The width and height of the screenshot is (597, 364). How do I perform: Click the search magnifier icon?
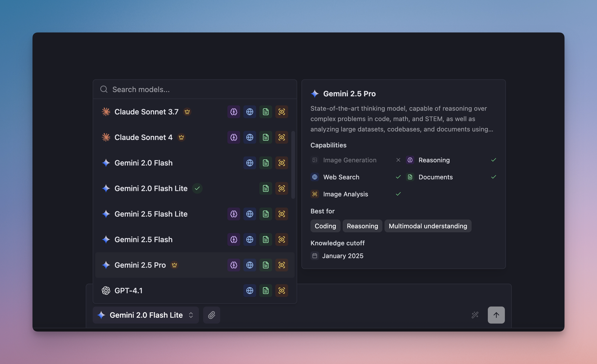click(x=104, y=89)
